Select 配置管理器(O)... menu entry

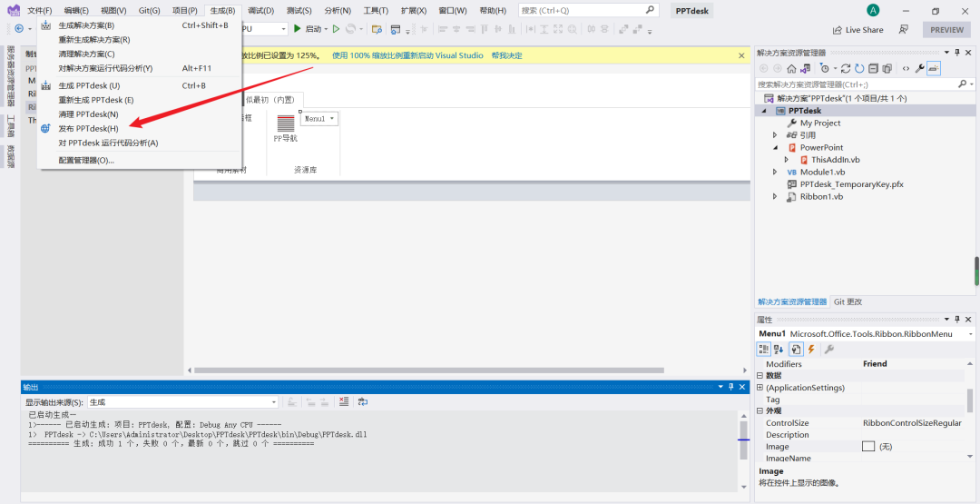[139, 160]
